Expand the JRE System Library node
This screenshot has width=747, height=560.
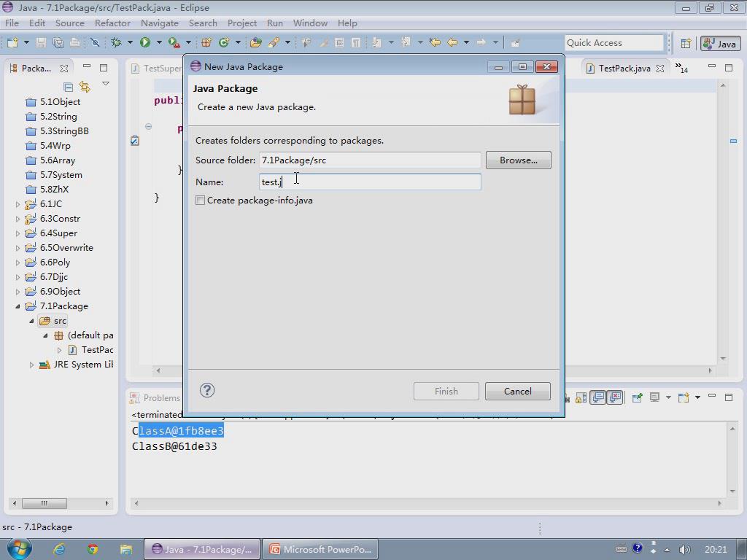pyautogui.click(x=31, y=365)
